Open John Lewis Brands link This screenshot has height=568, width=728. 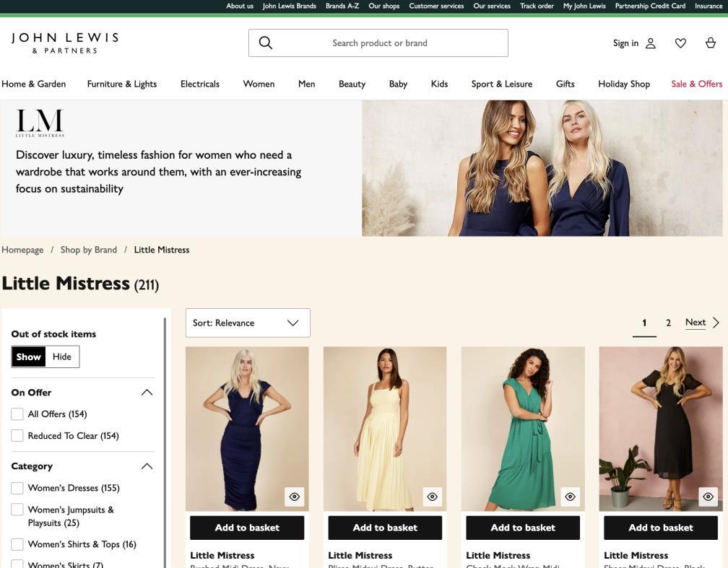tap(289, 6)
